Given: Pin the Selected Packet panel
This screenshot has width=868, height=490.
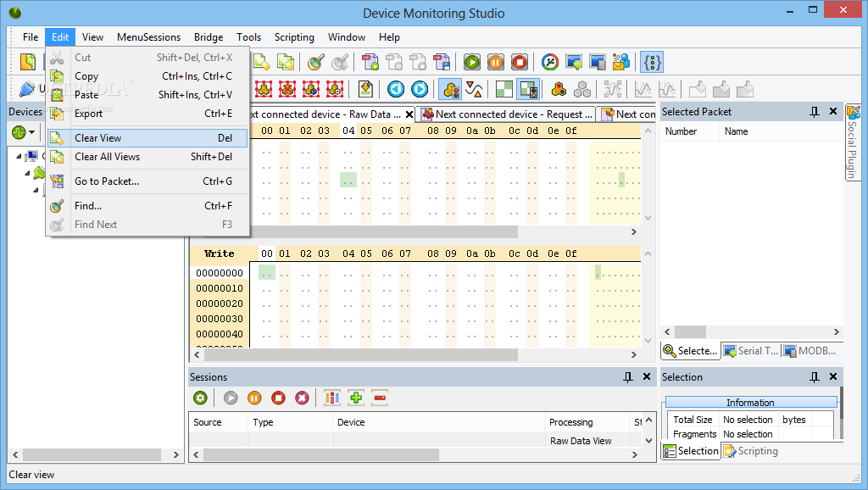Looking at the screenshot, I should 815,112.
